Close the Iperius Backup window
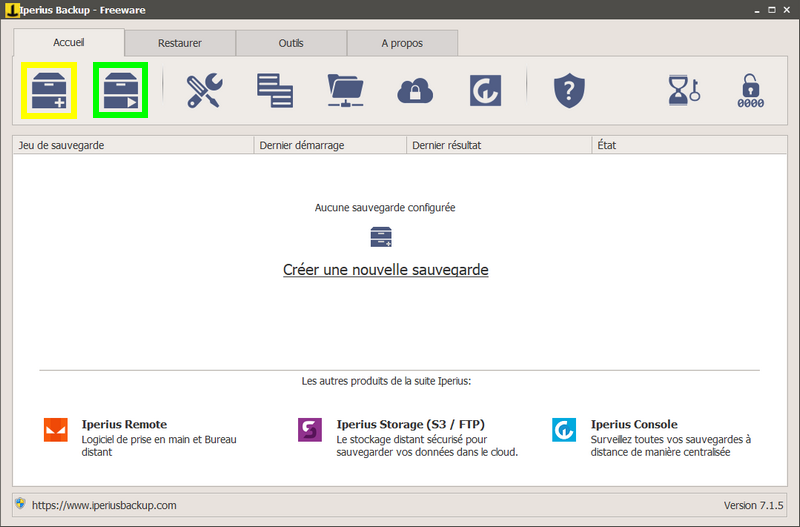Viewport: 800px width, 527px height. [786, 10]
